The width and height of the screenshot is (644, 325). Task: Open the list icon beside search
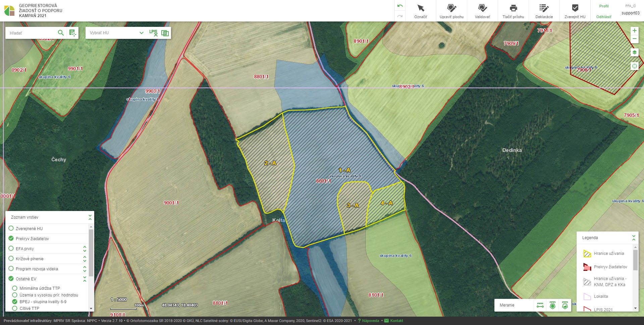point(72,33)
